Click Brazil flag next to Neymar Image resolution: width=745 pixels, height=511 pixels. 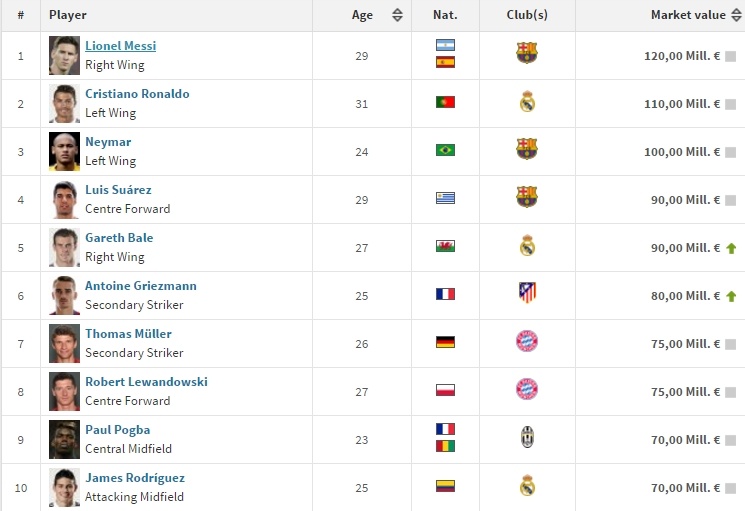pyautogui.click(x=445, y=150)
